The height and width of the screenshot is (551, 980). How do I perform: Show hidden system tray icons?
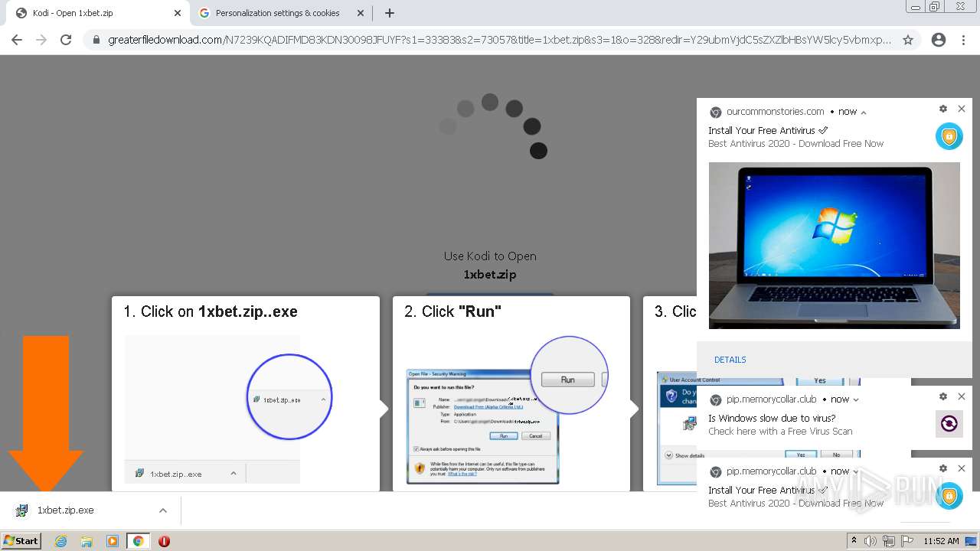[x=854, y=541]
